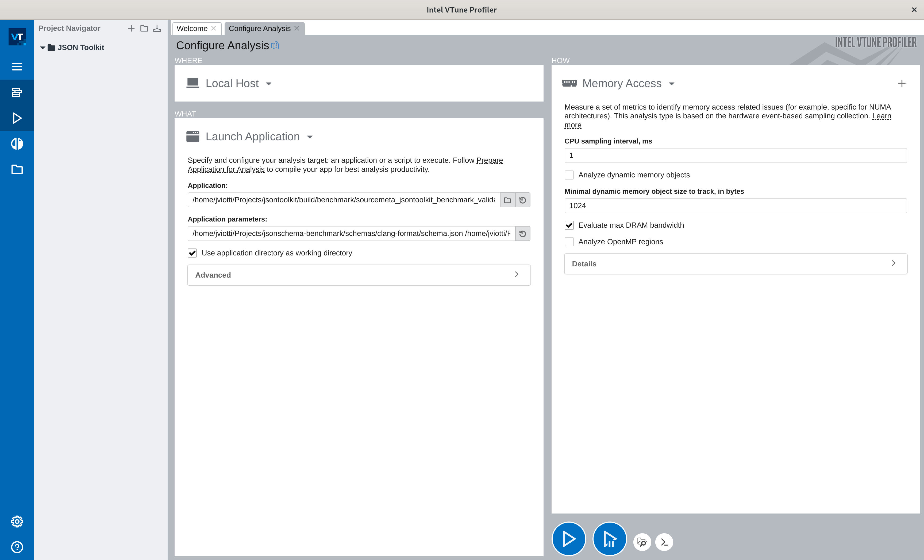This screenshot has height=560, width=924.
Task: Show command line button
Action: coord(664,542)
